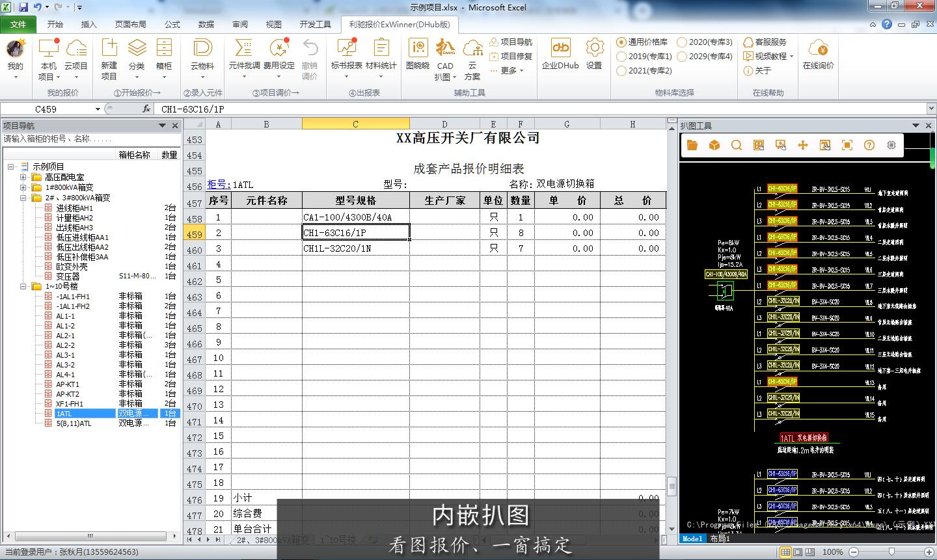
Task: Switch to the 插入 ribbon tab
Action: [x=89, y=24]
